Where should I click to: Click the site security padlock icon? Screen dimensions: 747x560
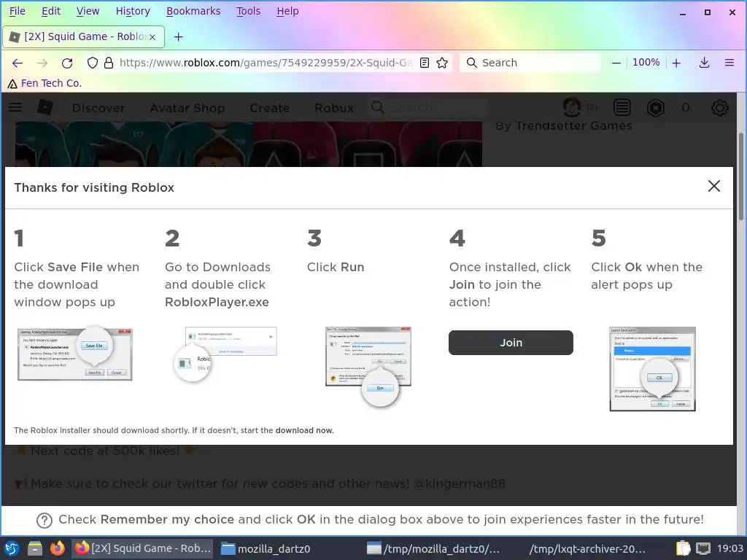point(109,63)
